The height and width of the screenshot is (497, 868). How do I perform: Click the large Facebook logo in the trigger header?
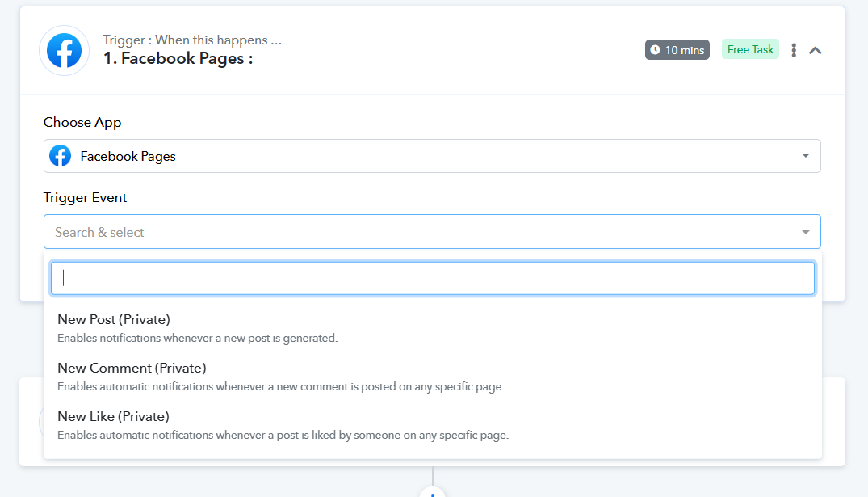click(65, 50)
